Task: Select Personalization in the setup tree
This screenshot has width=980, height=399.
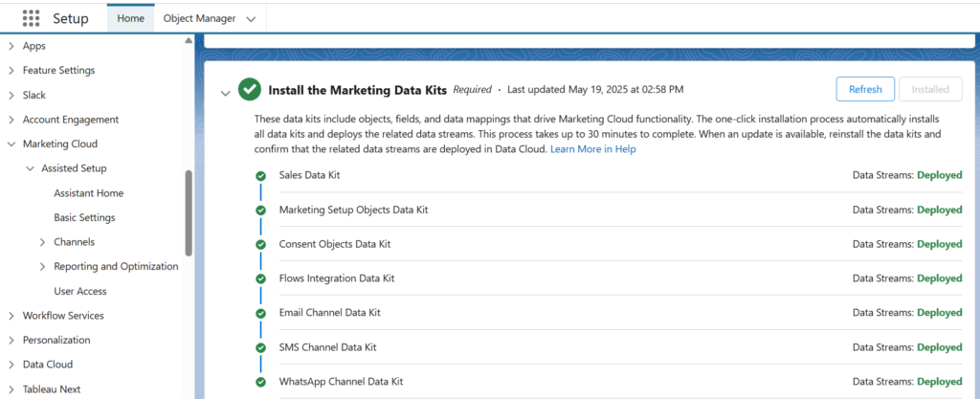Action: 56,341
